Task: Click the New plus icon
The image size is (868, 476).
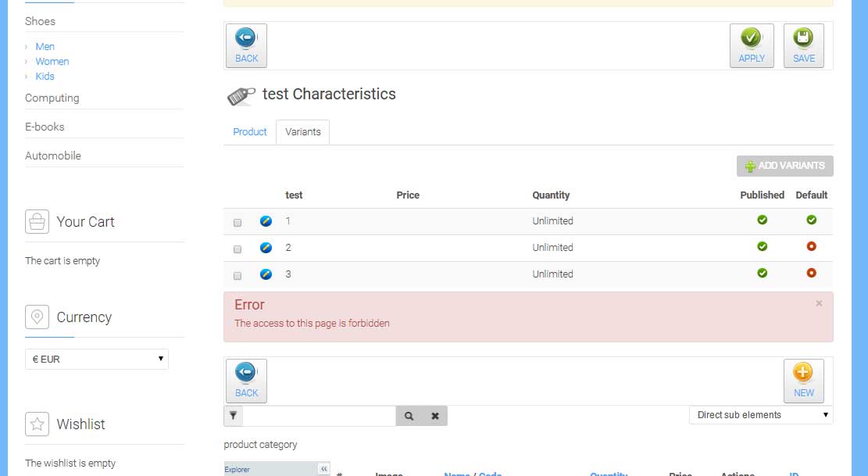Action: [x=803, y=372]
